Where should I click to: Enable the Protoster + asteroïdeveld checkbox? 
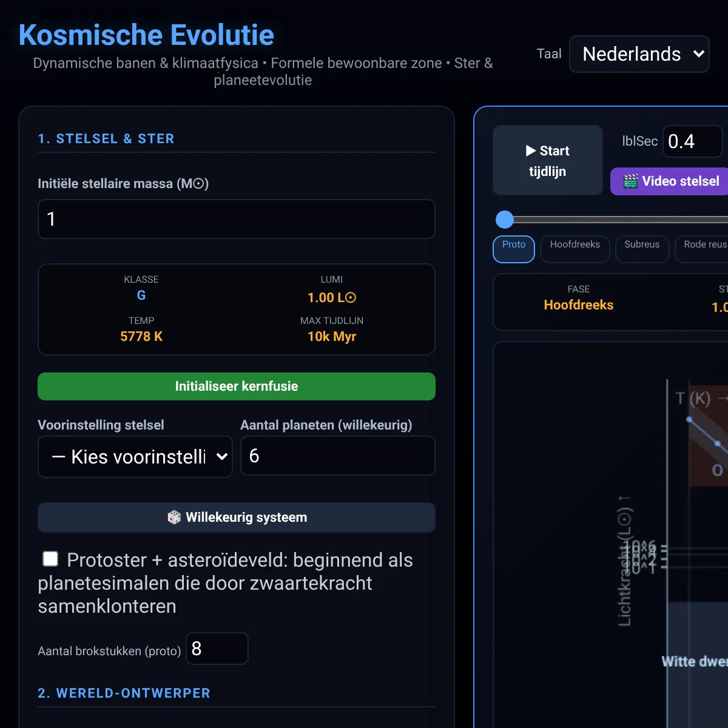pyautogui.click(x=50, y=559)
